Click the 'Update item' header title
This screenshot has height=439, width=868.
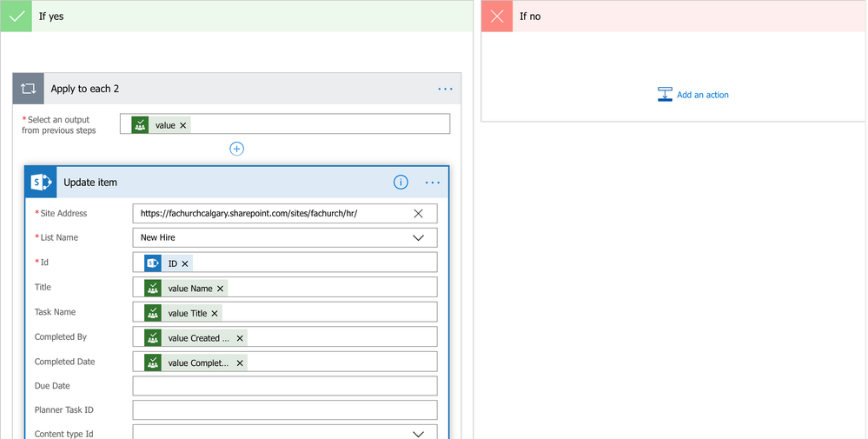click(x=90, y=183)
